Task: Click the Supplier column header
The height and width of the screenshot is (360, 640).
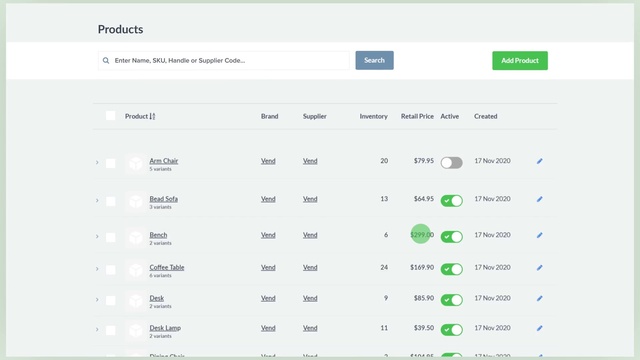Action: 314,116
